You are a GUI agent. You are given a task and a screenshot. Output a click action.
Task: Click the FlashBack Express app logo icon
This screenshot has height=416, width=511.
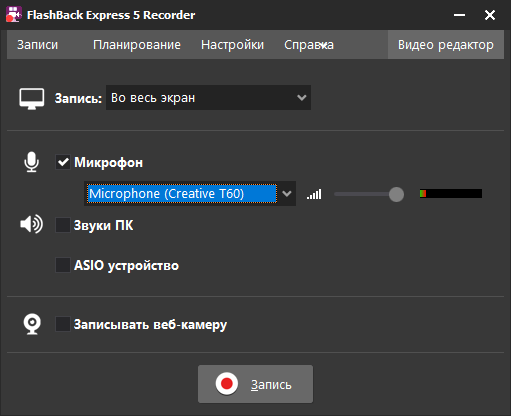click(x=14, y=15)
